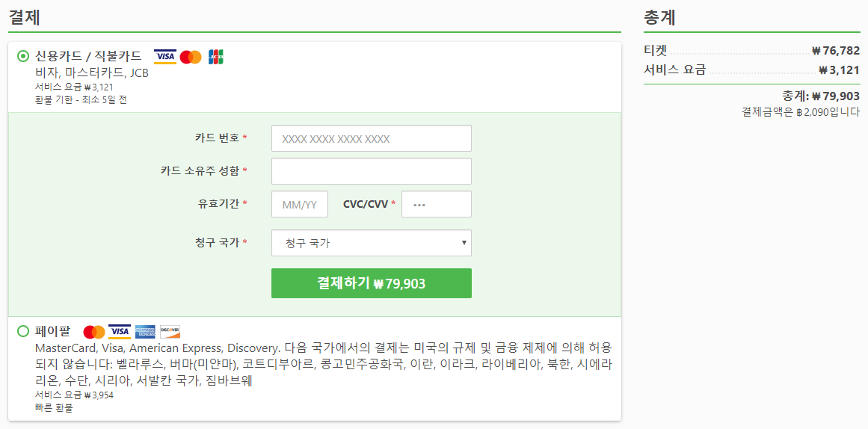Focus the MM/YY expiry field
The width and height of the screenshot is (868, 429).
300,204
